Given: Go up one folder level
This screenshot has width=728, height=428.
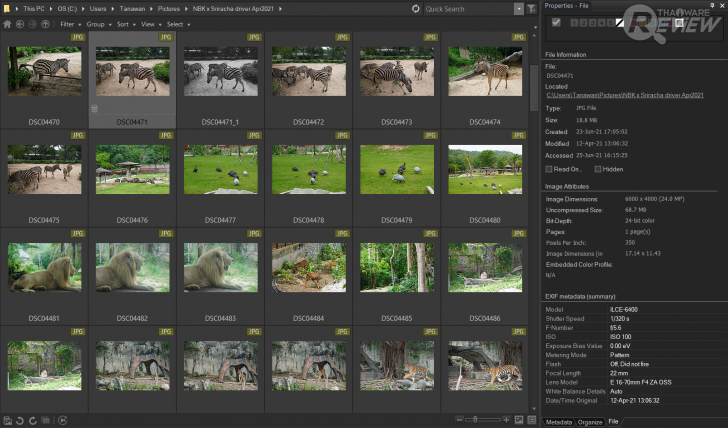Looking at the screenshot, I should tap(45, 23).
